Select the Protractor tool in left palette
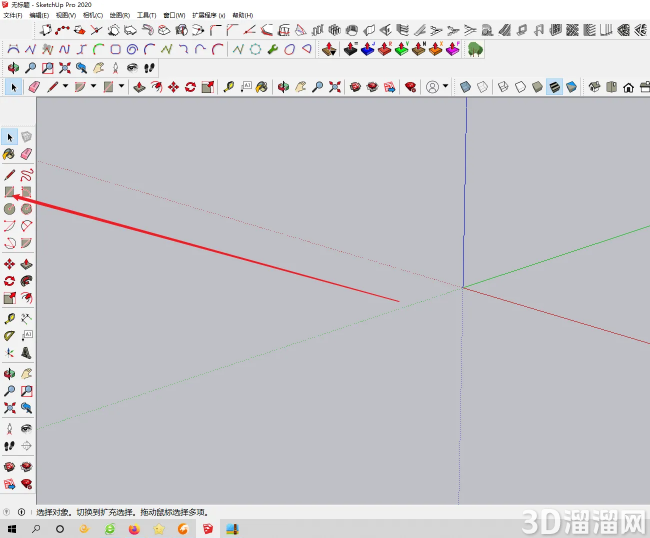Screen dimensions: 650x538 tap(10, 335)
